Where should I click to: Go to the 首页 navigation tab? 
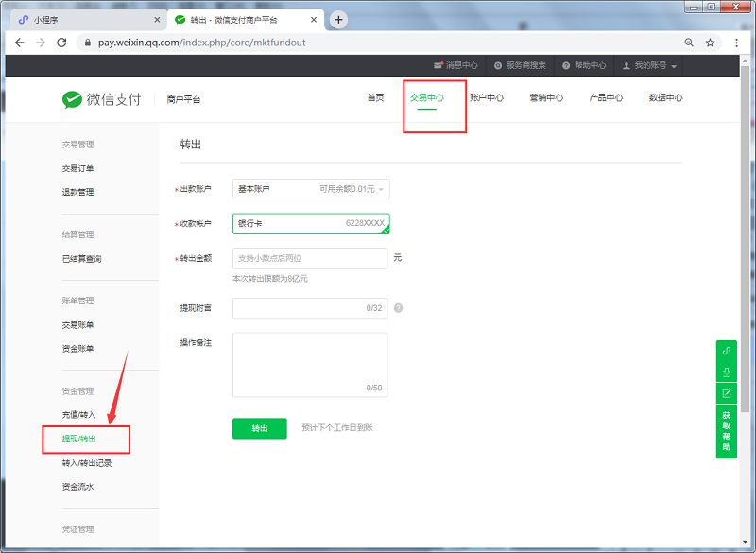point(375,98)
